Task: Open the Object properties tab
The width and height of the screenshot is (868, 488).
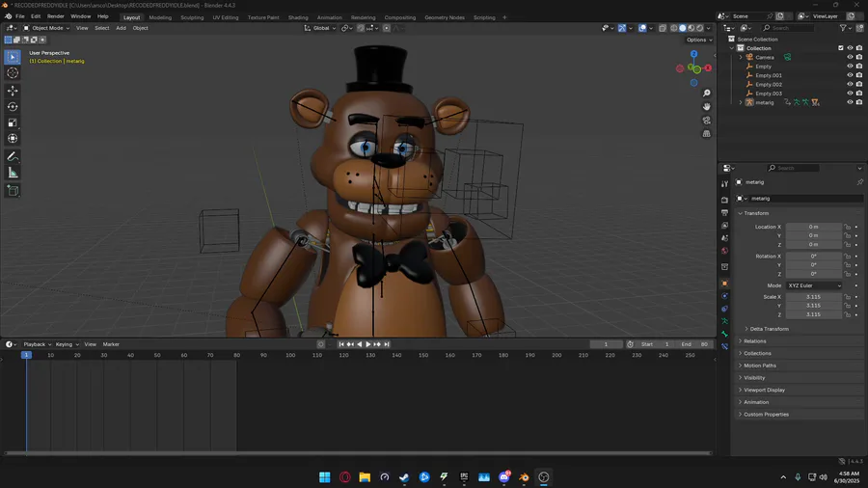Action: (724, 284)
